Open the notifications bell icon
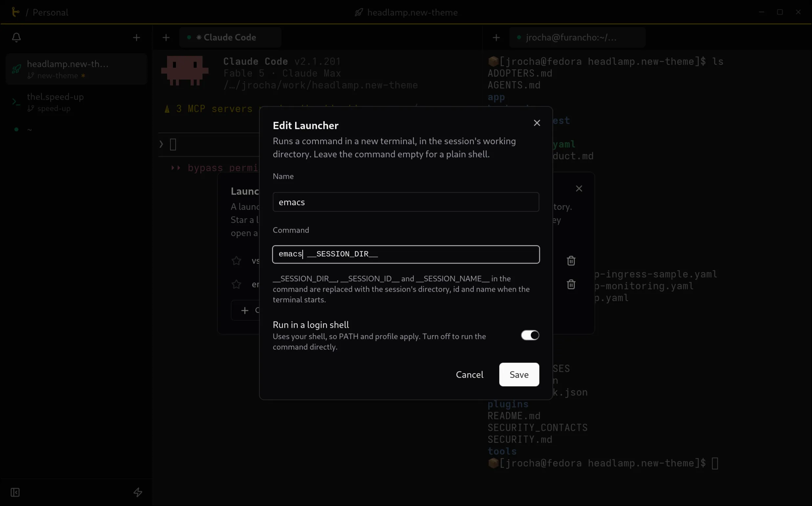Viewport: 812px width, 506px height. click(16, 37)
